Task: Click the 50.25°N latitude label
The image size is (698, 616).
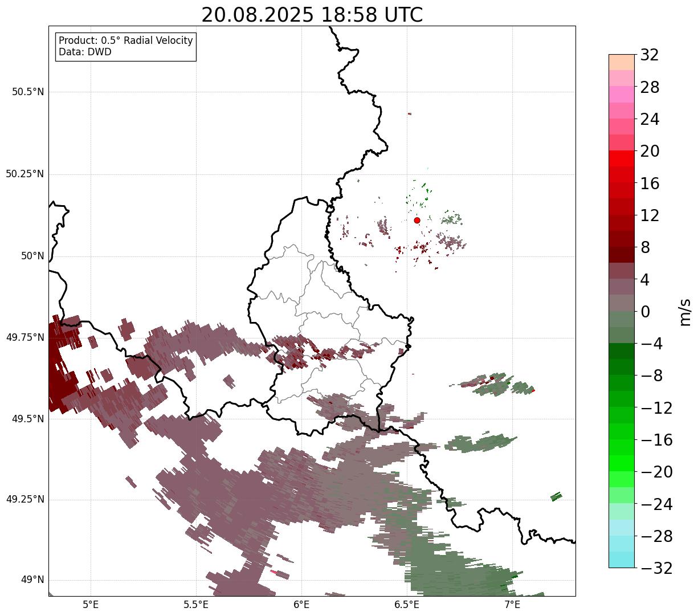Action: coord(25,174)
